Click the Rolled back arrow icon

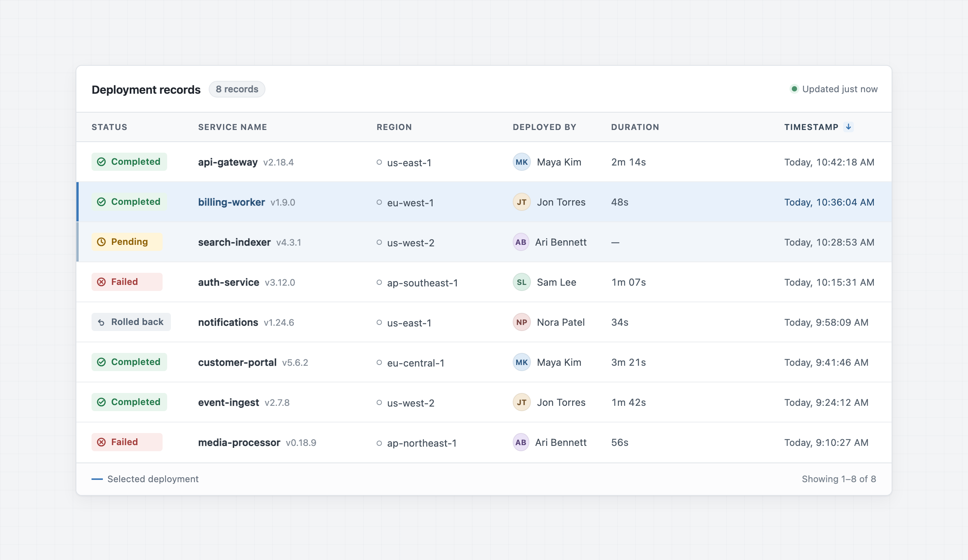point(101,322)
